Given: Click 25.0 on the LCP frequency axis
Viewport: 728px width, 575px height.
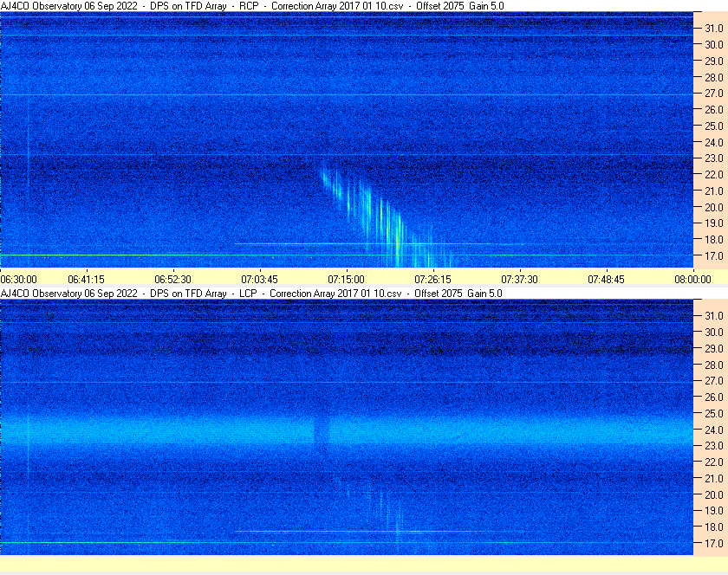Looking at the screenshot, I should pos(714,413).
